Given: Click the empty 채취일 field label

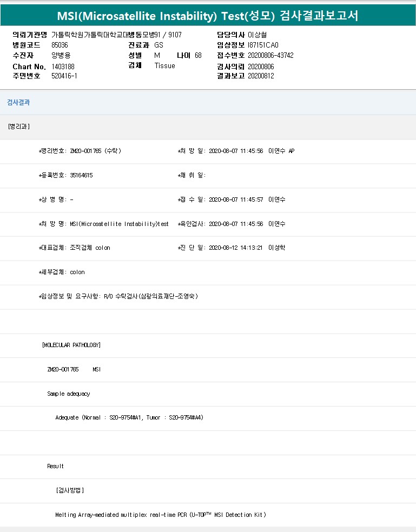Looking at the screenshot, I should click(192, 175).
